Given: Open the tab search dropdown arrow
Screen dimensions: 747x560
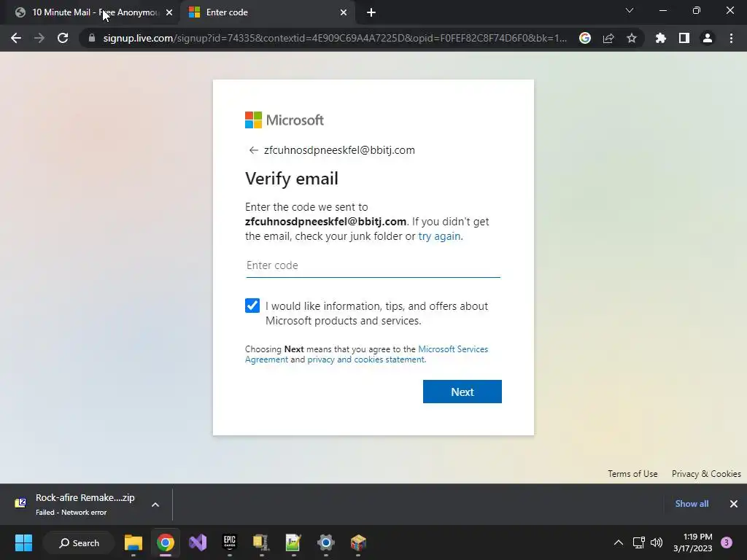Looking at the screenshot, I should [630, 10].
